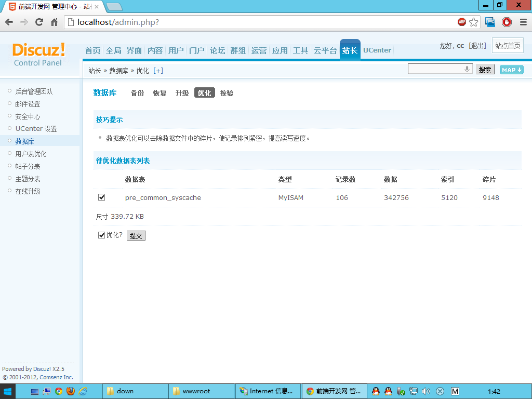The image size is (532, 399).
Task: Click the 搜索 search button
Action: coord(485,70)
